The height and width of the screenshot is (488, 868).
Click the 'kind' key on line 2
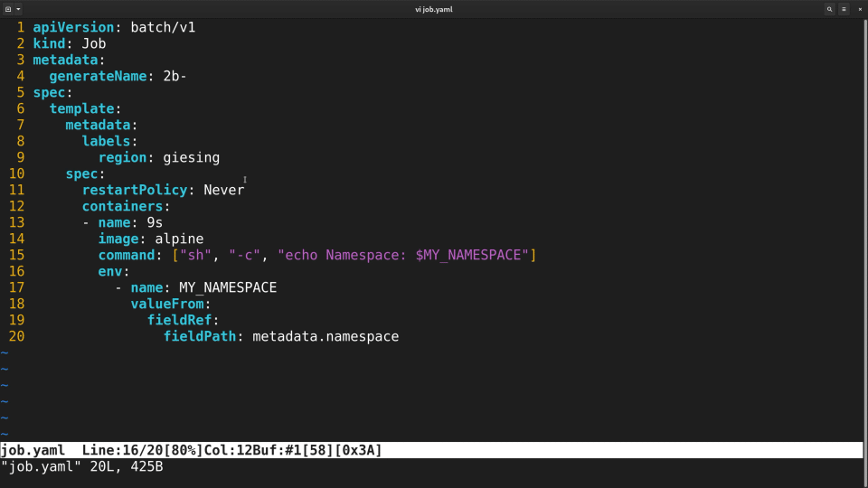[x=49, y=43]
